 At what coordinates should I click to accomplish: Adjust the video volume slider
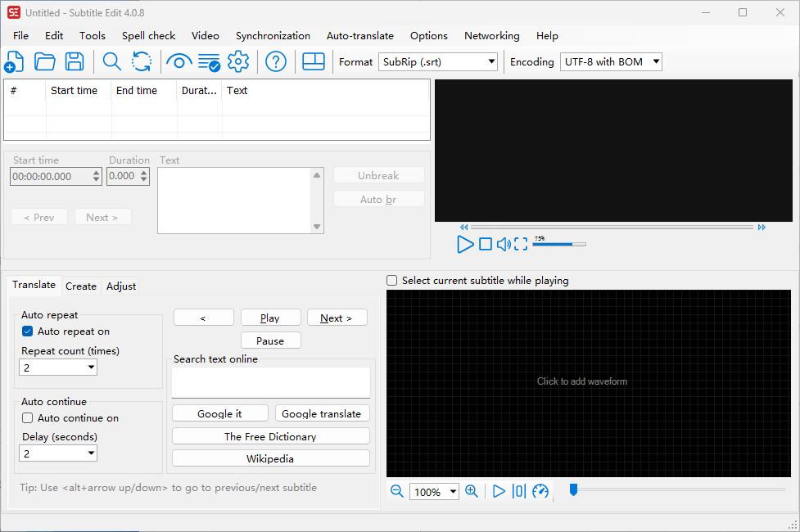tap(558, 244)
